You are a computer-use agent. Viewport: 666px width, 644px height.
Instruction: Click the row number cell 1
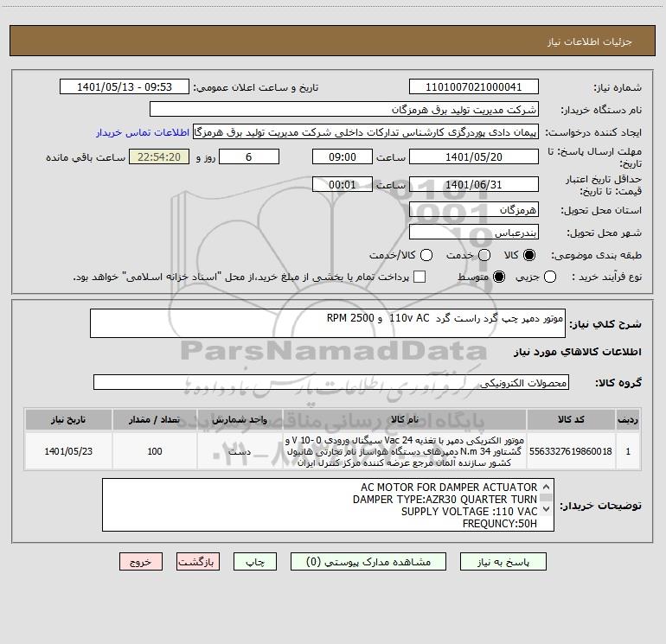(628, 451)
